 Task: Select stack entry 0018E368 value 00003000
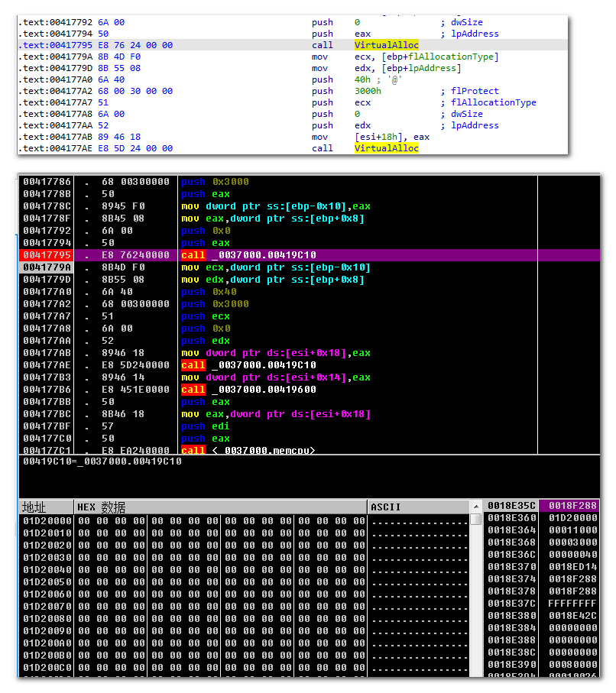pos(542,542)
